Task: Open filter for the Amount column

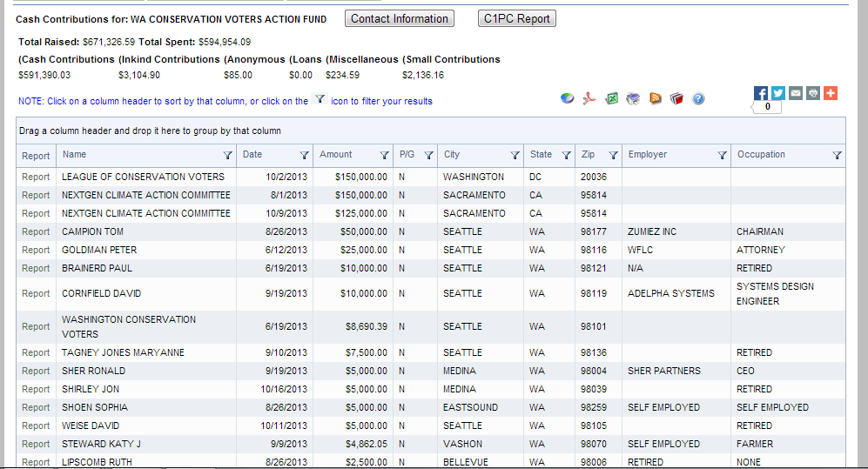Action: (384, 155)
